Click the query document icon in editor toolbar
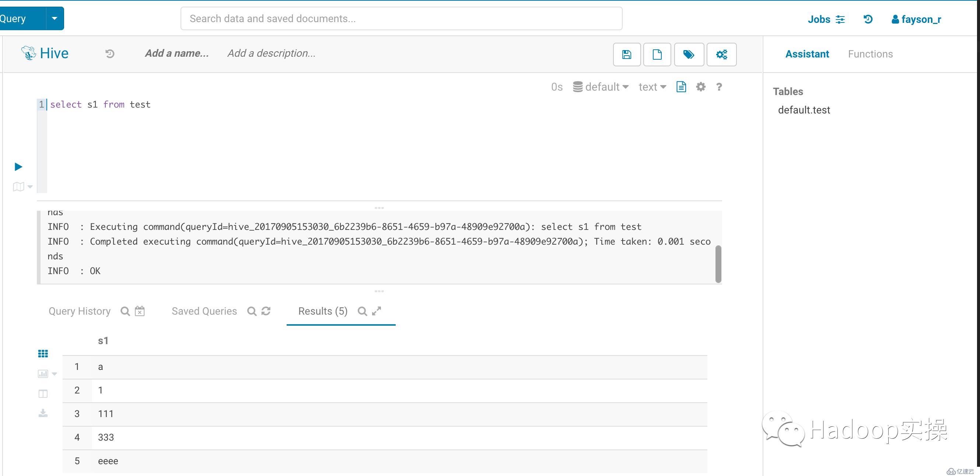This screenshot has width=980, height=476. click(681, 87)
